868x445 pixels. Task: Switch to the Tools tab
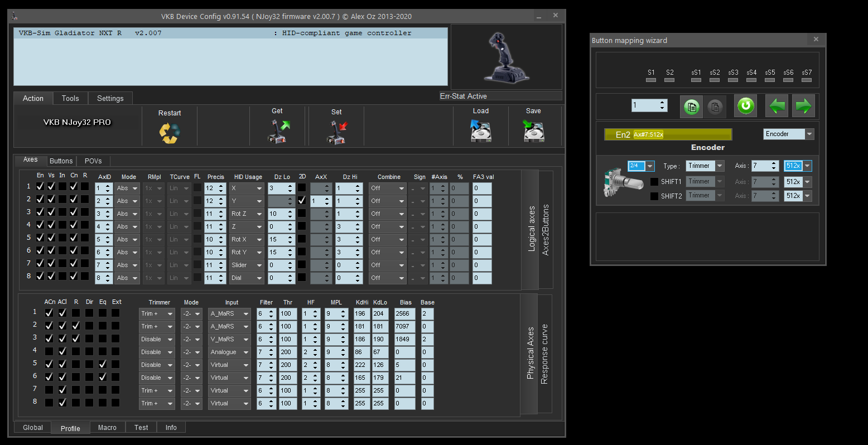click(x=70, y=98)
